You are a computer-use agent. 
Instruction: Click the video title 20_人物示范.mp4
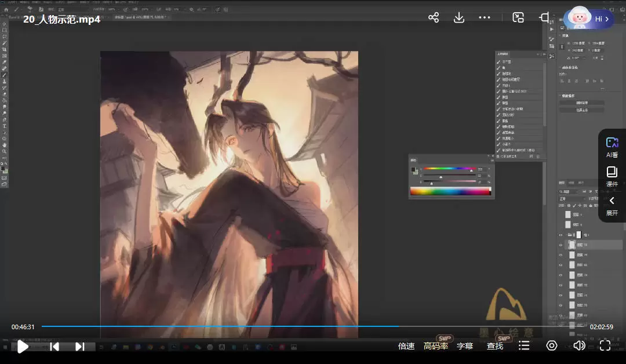pos(62,19)
